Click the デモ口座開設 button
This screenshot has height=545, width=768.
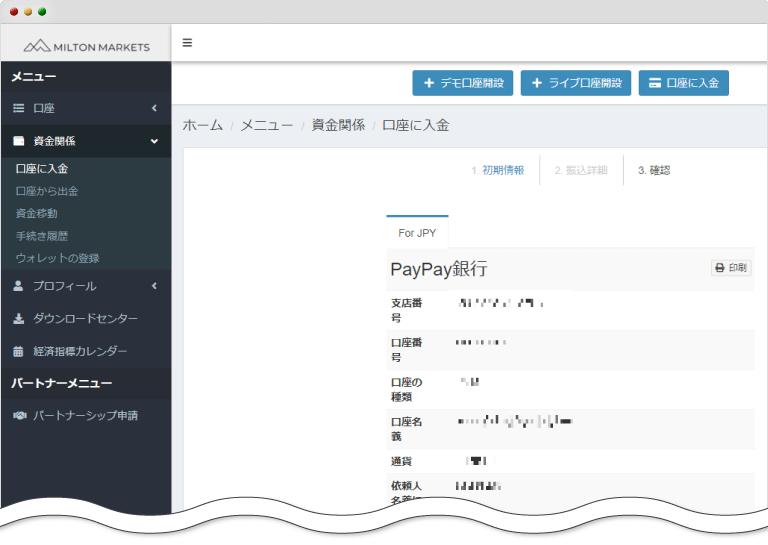coord(462,83)
